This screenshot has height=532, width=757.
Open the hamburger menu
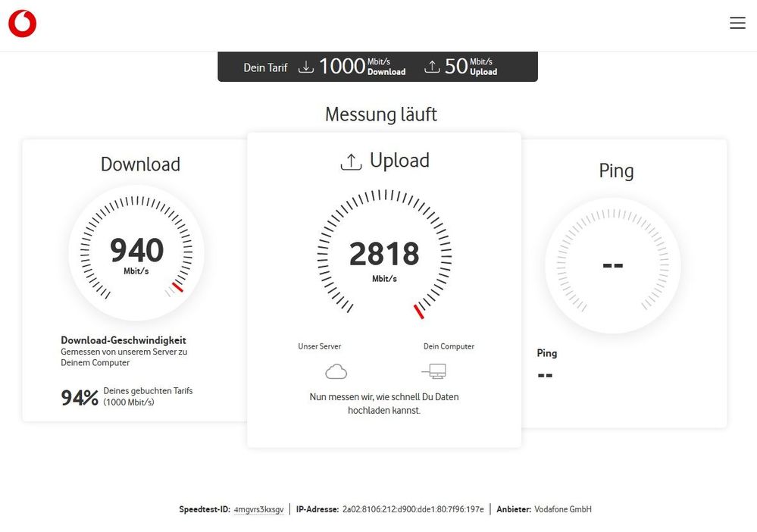[x=737, y=23]
